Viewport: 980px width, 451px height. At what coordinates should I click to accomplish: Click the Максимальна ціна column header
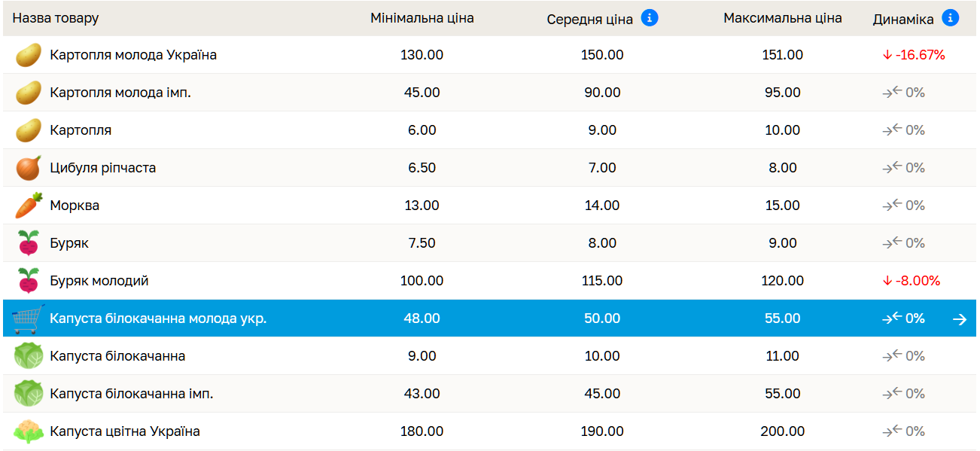783,18
